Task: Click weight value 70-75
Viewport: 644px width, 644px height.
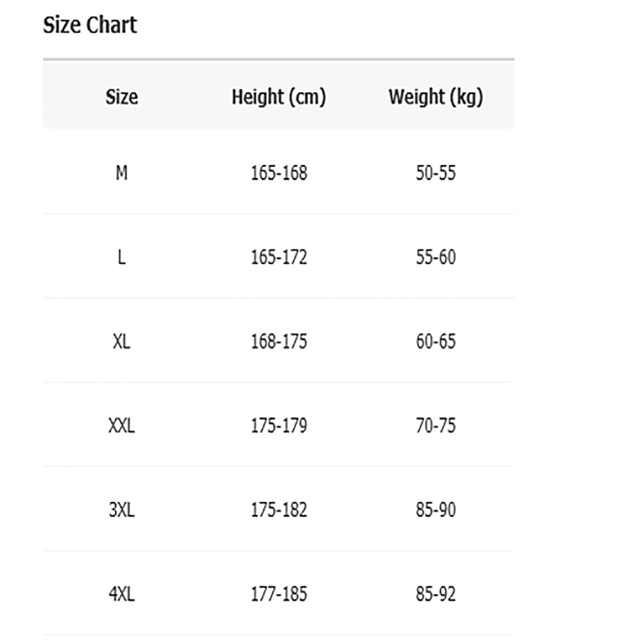Action: [436, 426]
